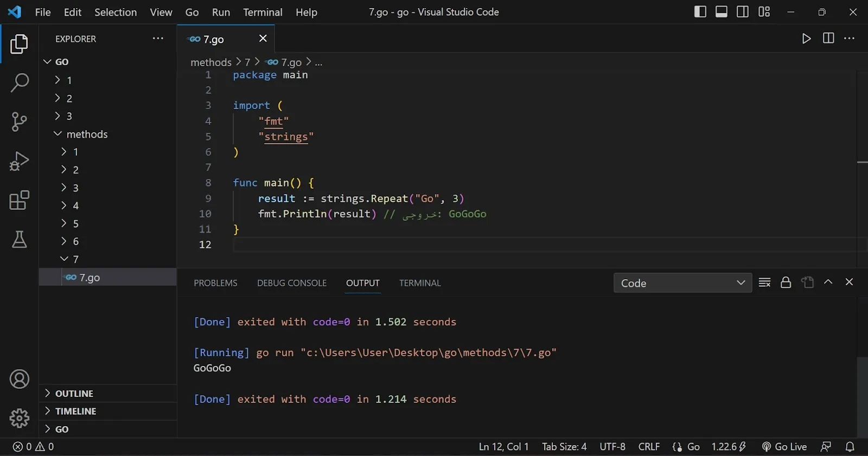
Task: Open the Code output channel dropdown
Action: click(682, 283)
